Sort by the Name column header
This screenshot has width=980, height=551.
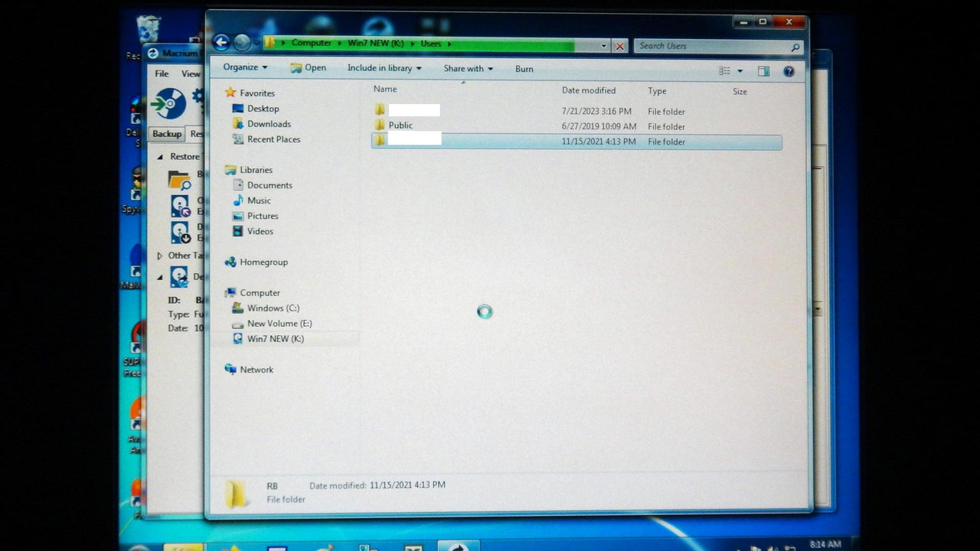(385, 90)
